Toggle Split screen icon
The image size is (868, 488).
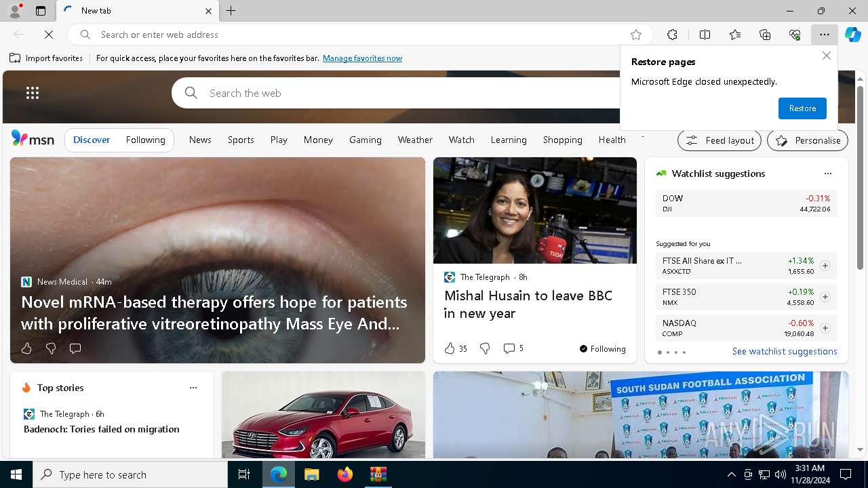point(705,35)
